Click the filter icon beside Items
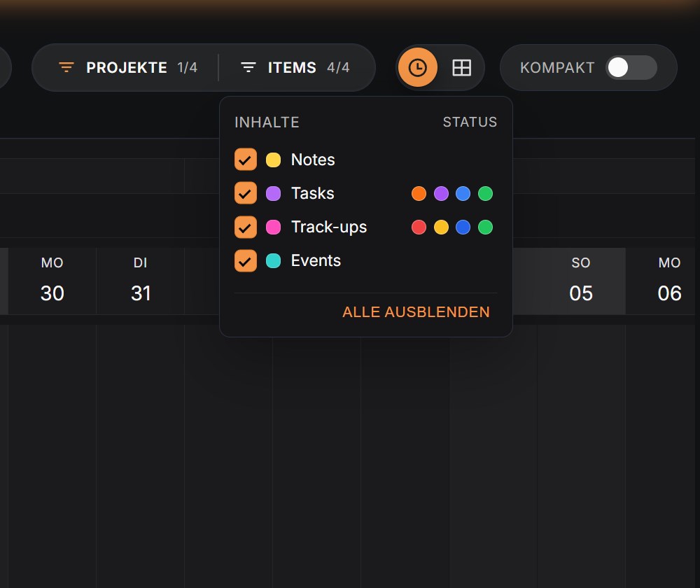 click(248, 67)
